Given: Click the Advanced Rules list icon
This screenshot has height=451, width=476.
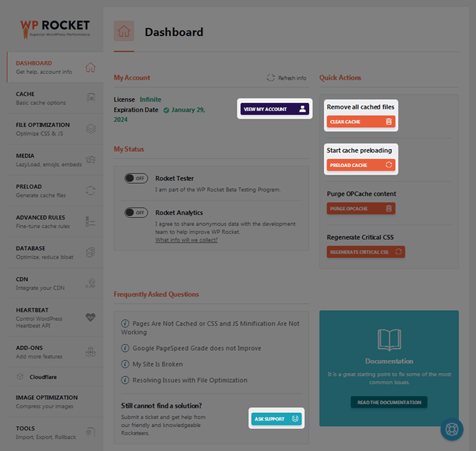Looking at the screenshot, I should [x=90, y=222].
